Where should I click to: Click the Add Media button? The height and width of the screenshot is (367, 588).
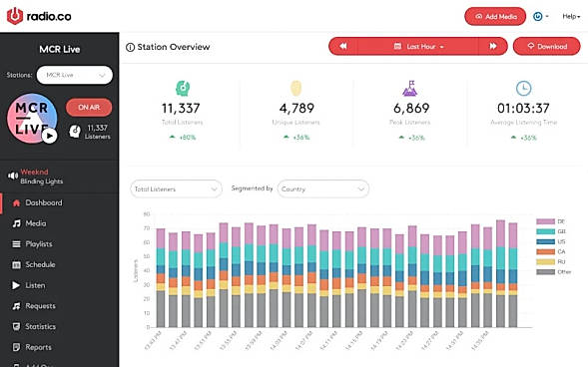(495, 17)
